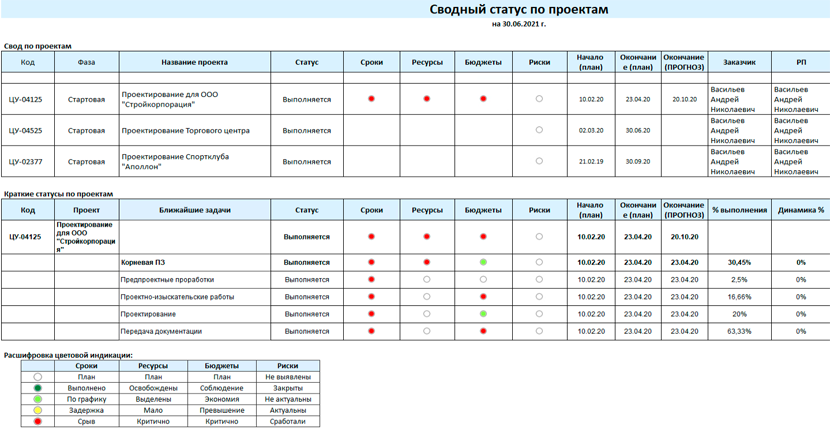Viewport: 830px width, 430px height.
Task: Click legend cell Сработали
Action: click(x=287, y=422)
